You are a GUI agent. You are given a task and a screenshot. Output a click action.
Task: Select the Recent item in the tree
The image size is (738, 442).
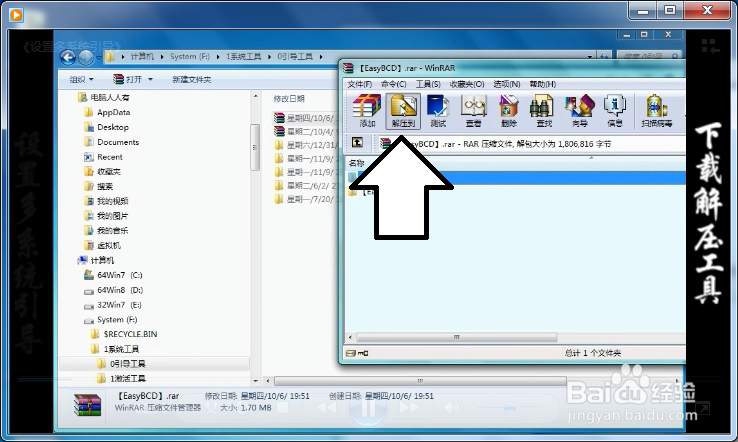point(109,157)
